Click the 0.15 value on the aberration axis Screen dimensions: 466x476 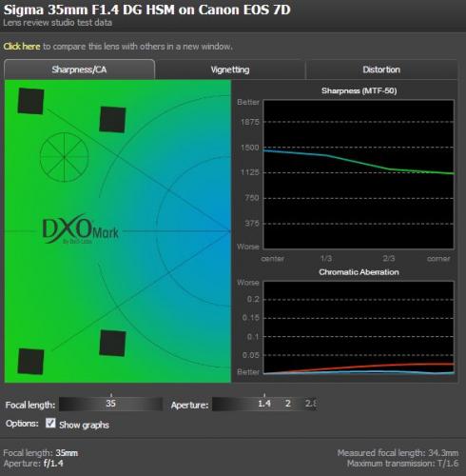[x=251, y=318]
